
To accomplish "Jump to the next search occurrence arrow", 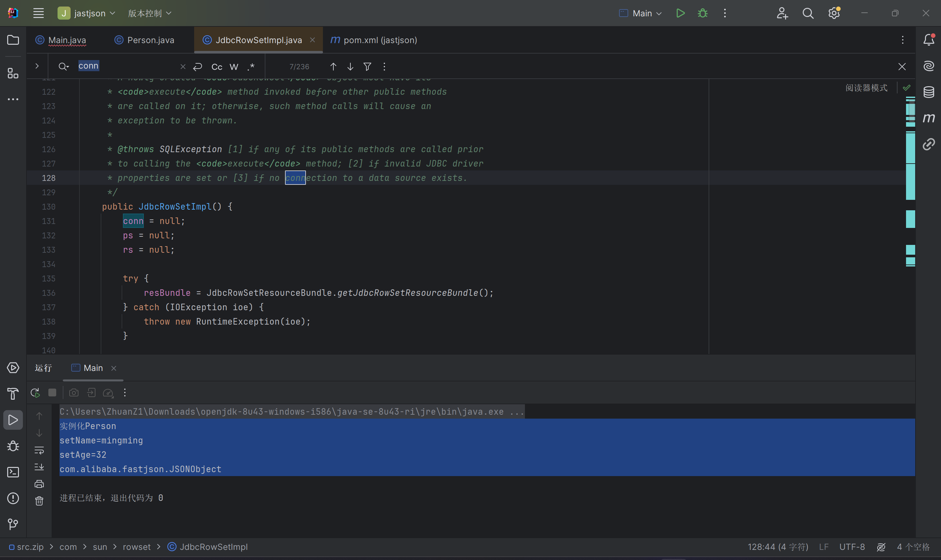I will point(350,67).
